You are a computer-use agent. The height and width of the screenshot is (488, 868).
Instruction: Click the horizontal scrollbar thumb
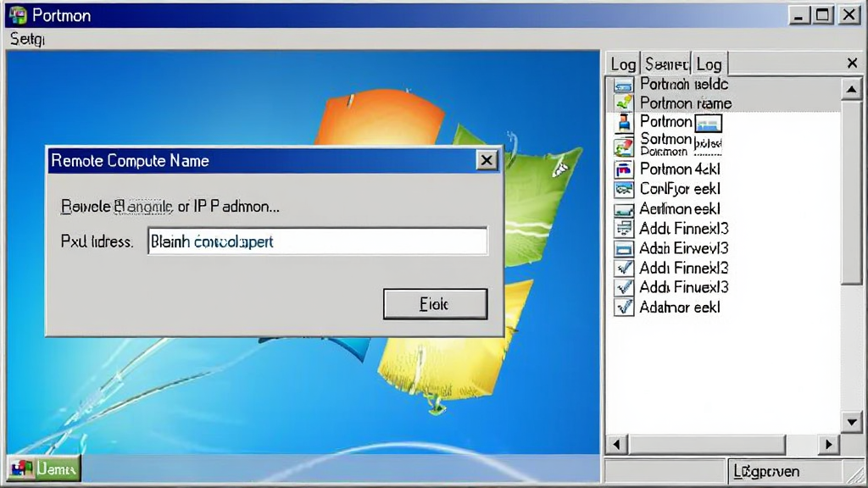coord(707,444)
